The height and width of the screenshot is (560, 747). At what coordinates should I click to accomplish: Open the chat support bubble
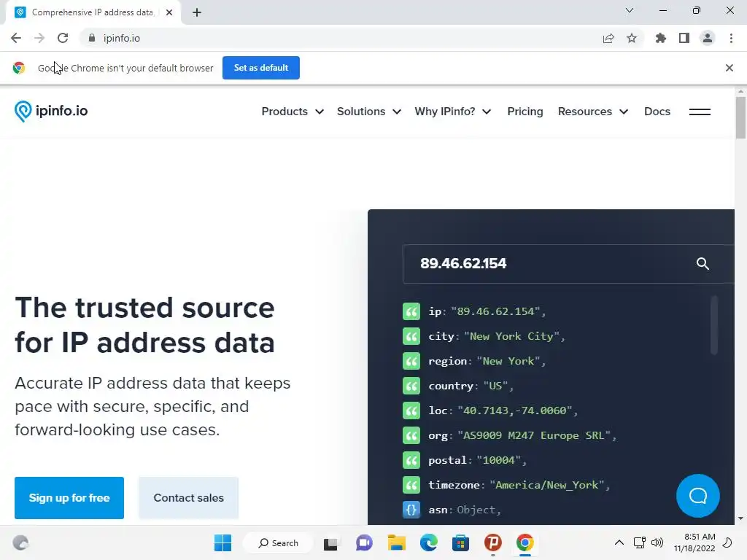coord(698,496)
